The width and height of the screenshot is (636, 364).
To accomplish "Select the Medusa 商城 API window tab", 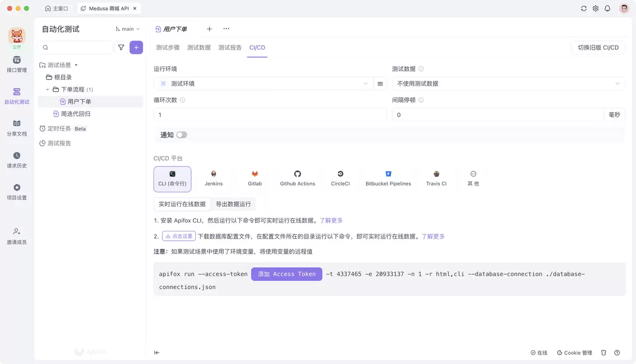I will click(x=108, y=8).
